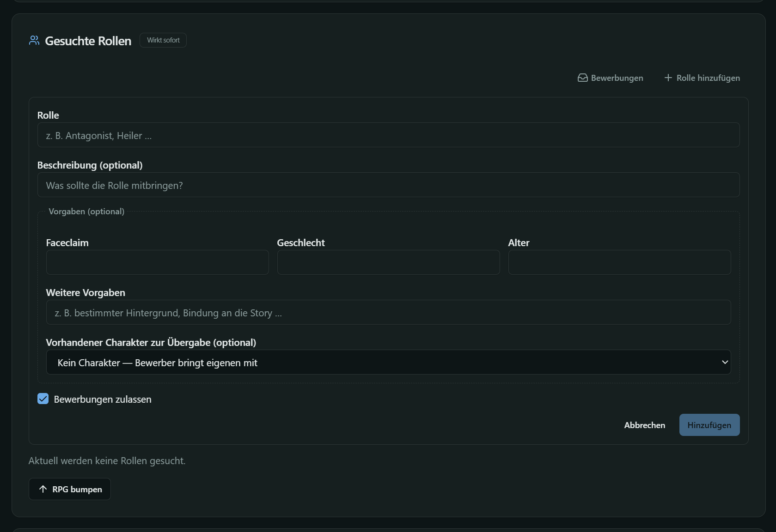This screenshot has height=532, width=776.
Task: Open the Bewerbungen view
Action: tap(611, 78)
